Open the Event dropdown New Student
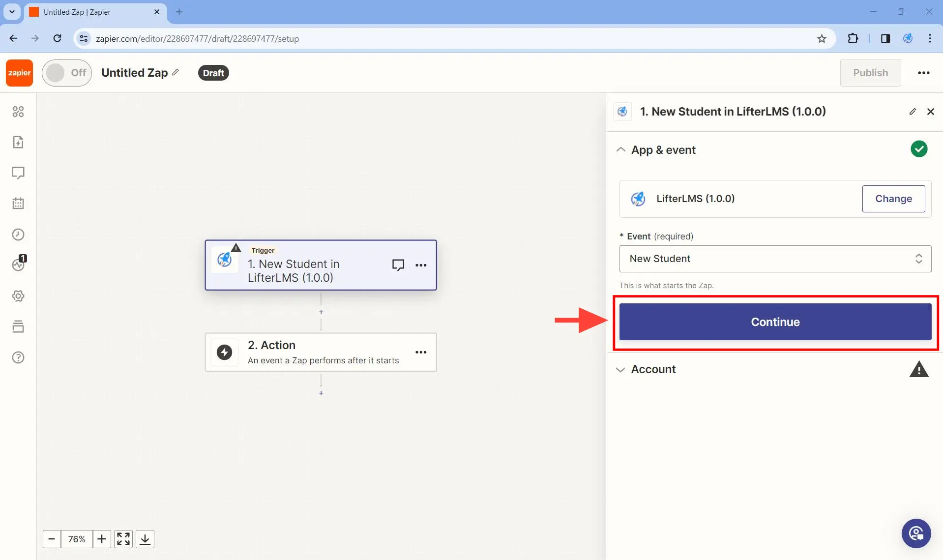Viewport: 943px width, 560px height. point(775,259)
